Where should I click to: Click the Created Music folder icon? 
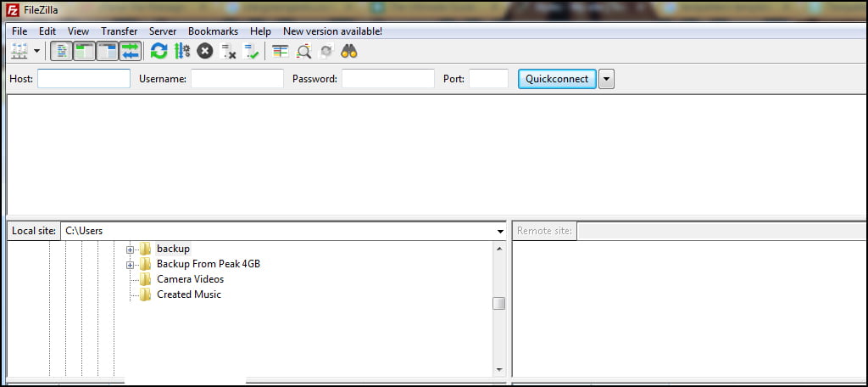146,294
